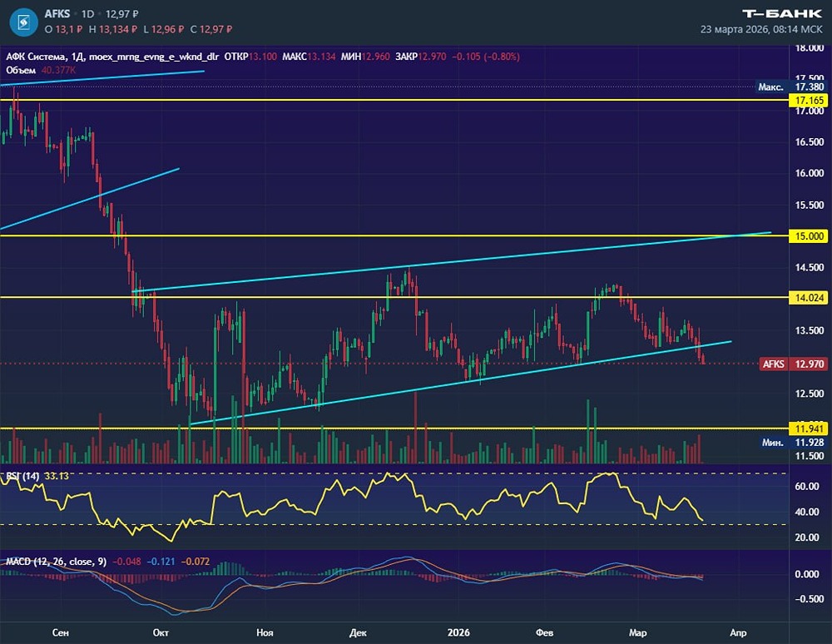Viewport: 832px width, 644px height.
Task: Click the AFK Sistema round logo icon
Action: [26, 21]
